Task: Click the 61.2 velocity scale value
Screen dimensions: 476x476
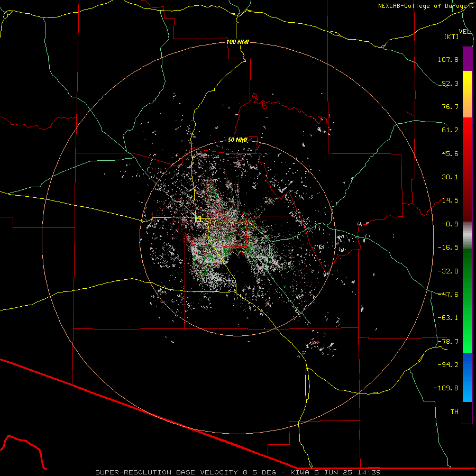Action: tap(450, 130)
